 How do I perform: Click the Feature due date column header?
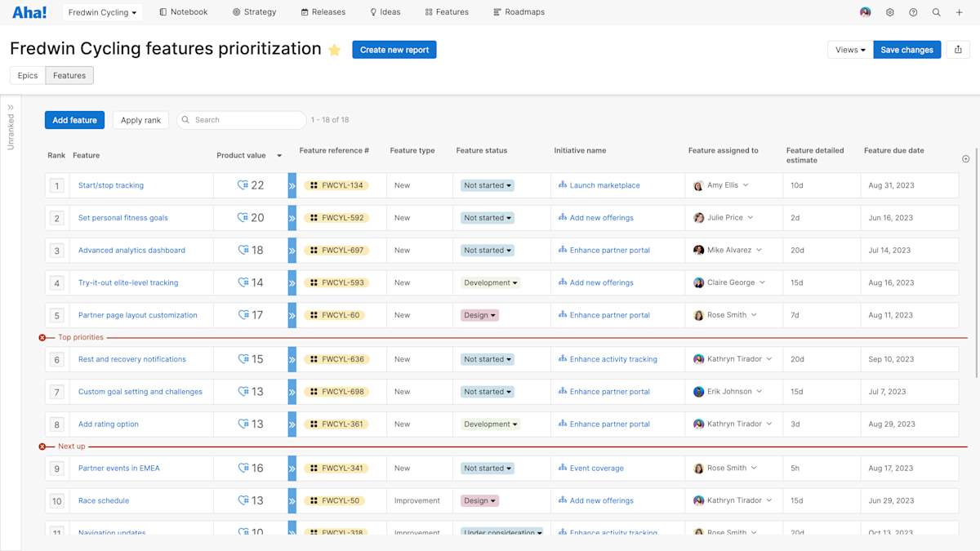[894, 150]
